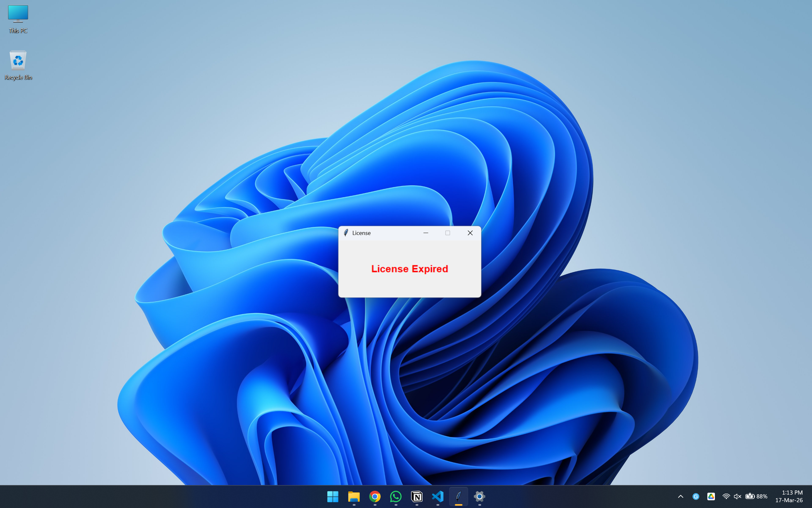Open the clock and date panel

coord(789,496)
